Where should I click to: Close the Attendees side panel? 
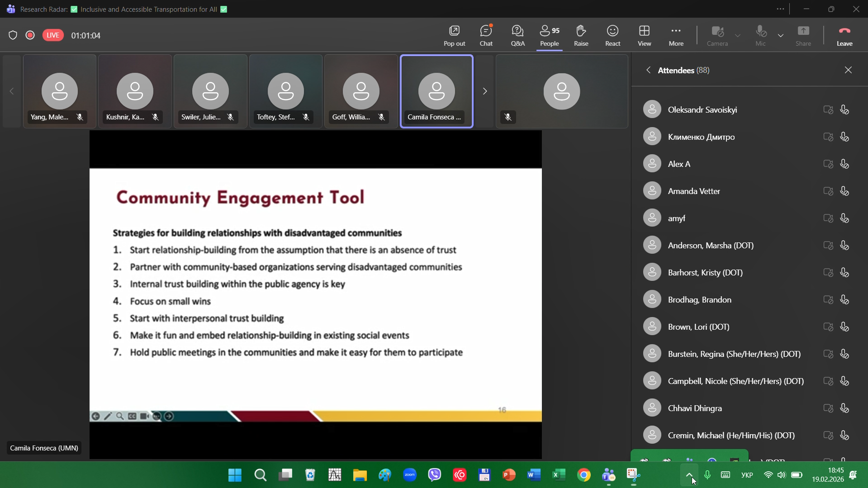pos(848,70)
